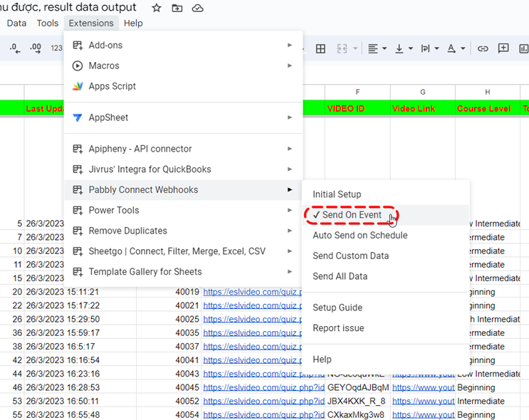529x420 pixels.
Task: Open merge cells dropdown arrow
Action: pos(355,49)
